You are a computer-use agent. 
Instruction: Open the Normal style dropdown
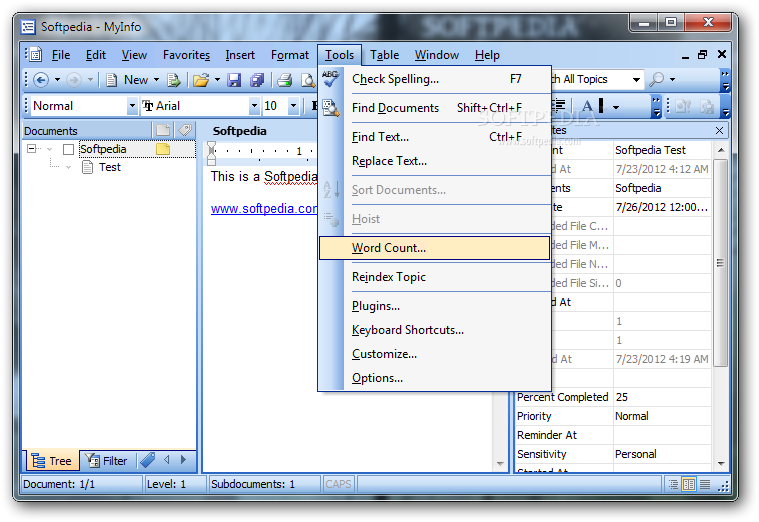click(132, 106)
